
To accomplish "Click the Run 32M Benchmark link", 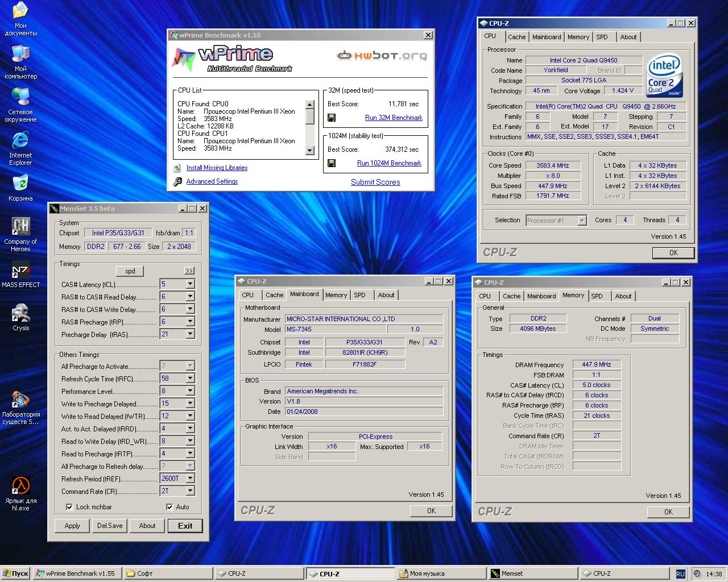I will [394, 118].
